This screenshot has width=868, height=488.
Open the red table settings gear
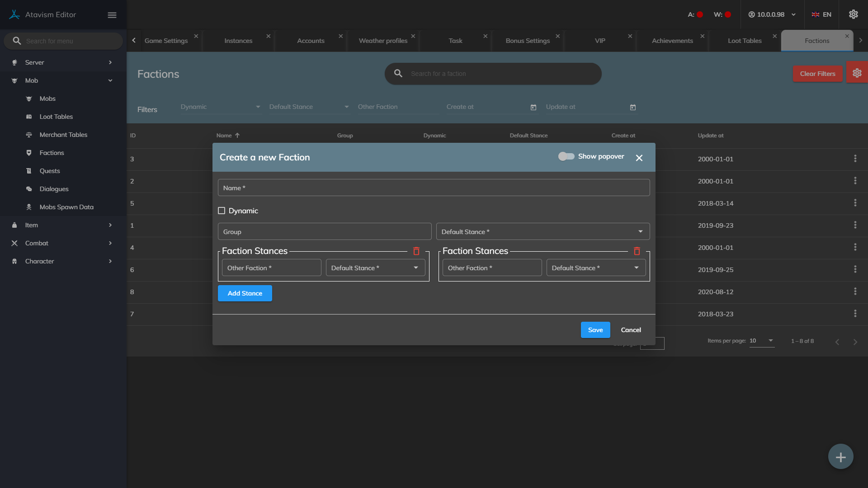(857, 73)
